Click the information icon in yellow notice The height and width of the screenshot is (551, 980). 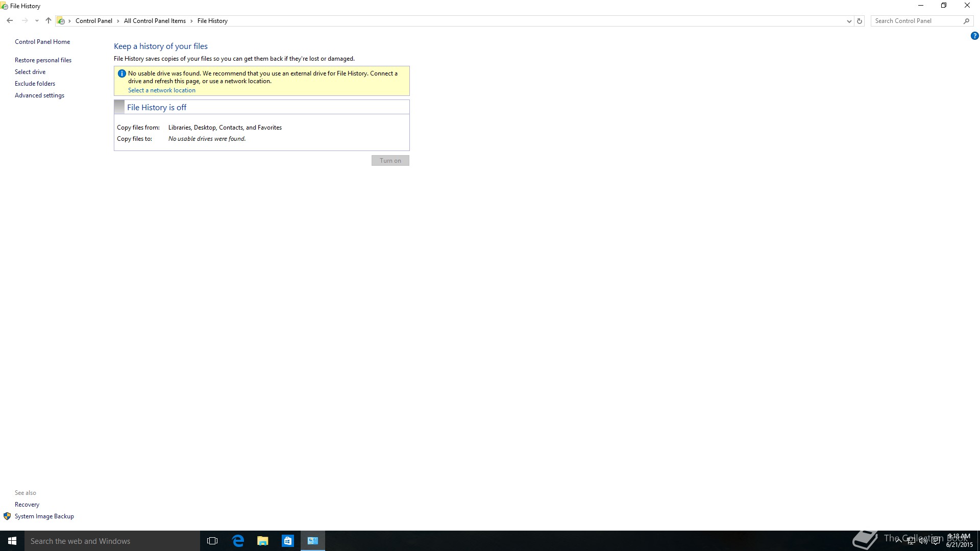pos(121,73)
